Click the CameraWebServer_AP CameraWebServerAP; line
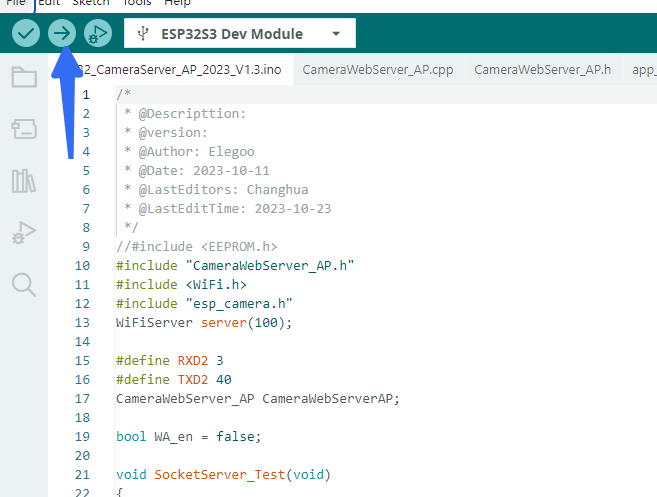The height and width of the screenshot is (497, 657). 258,399
